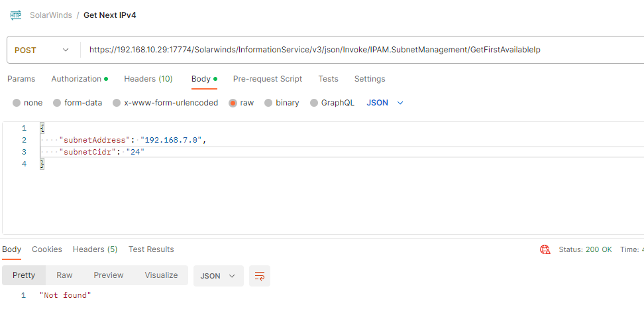Click the Status: 200 OK indicator
The height and width of the screenshot is (325, 644).
pyautogui.click(x=585, y=249)
